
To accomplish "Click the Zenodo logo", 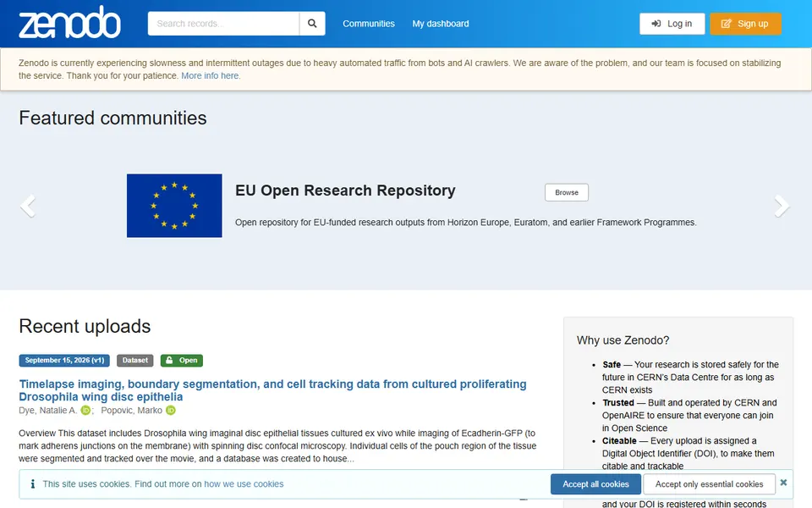I will (70, 23).
